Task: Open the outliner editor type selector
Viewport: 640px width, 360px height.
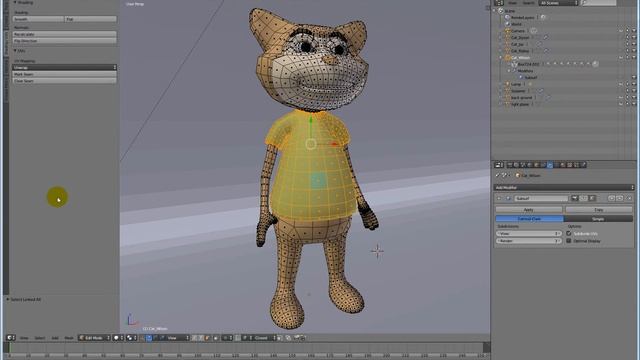Action: (499, 3)
